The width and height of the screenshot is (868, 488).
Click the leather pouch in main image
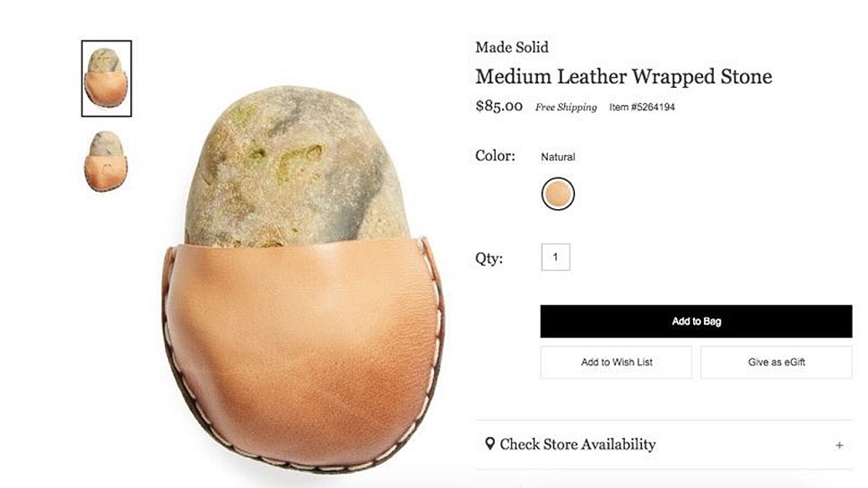point(302,354)
